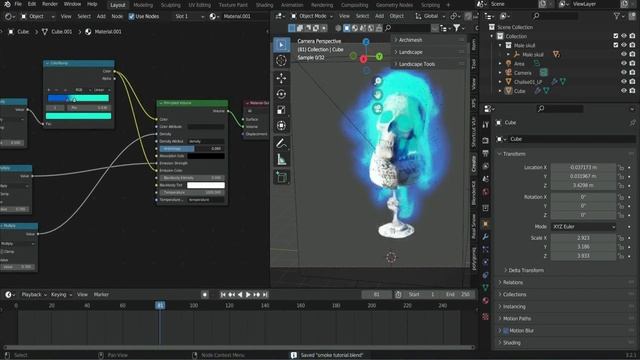Hide the Area light with eye icon
640x360 pixels.
pos(624,64)
